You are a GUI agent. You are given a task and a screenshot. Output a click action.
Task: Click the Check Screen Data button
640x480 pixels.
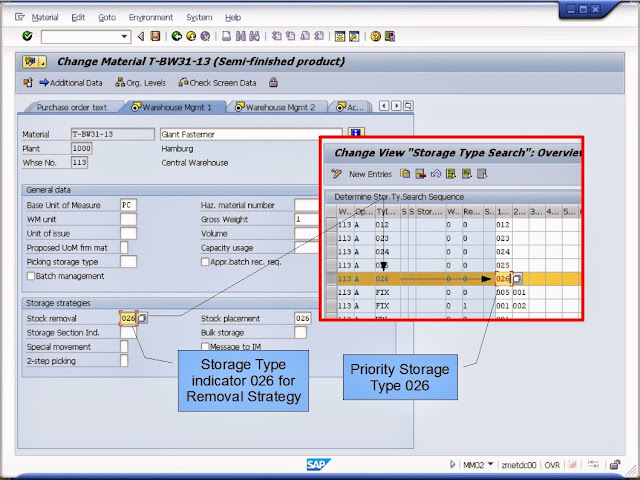coord(217,83)
